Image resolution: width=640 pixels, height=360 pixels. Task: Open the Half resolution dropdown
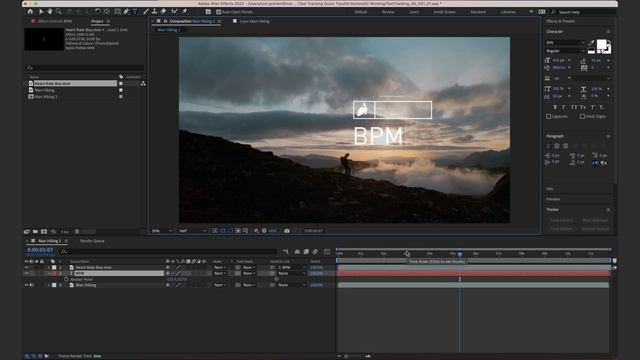pyautogui.click(x=192, y=231)
